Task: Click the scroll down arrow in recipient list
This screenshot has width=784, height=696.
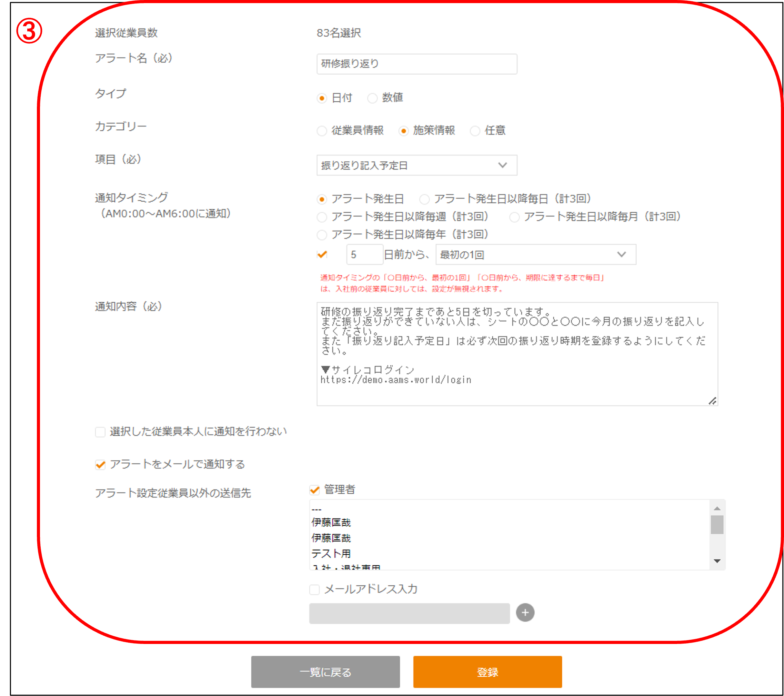Action: tap(716, 561)
